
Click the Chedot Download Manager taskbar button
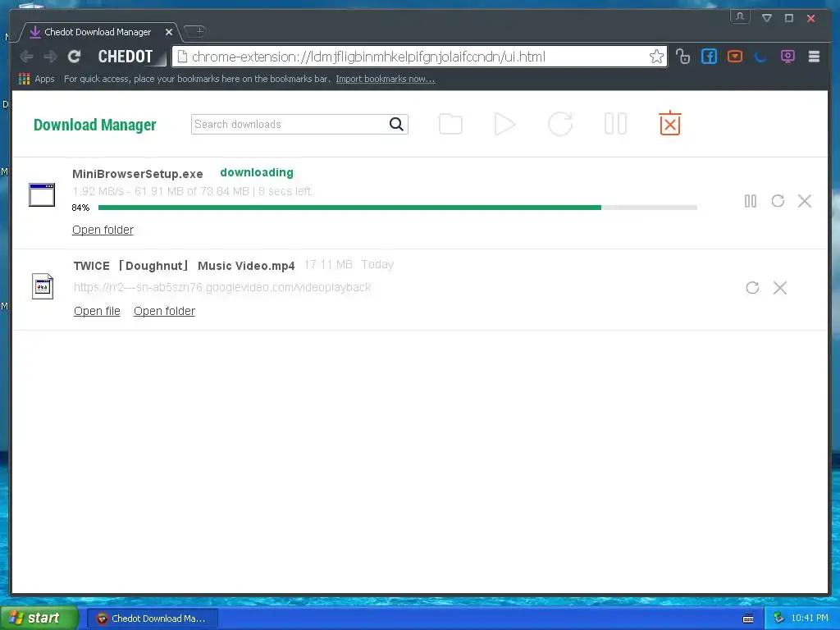152,619
